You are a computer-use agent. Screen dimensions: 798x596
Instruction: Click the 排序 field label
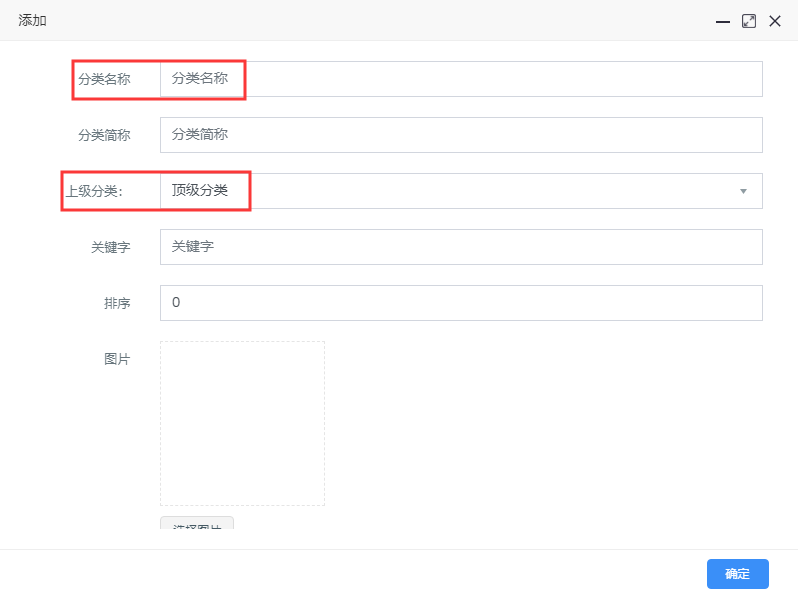point(117,303)
